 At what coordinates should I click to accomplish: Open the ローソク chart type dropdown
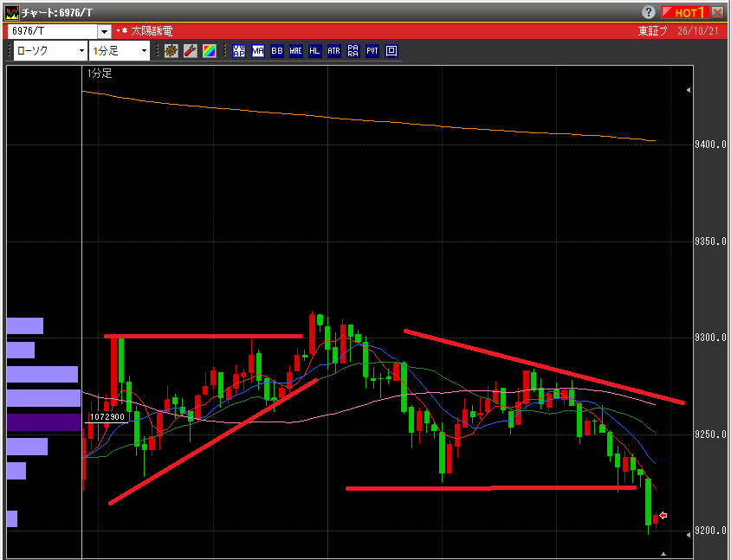(50, 51)
